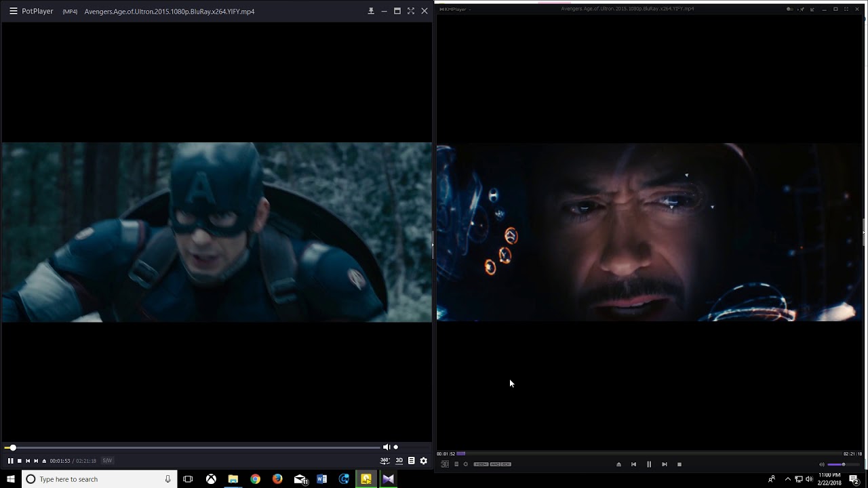This screenshot has width=868, height=488.
Task: Toggle the 3D button in KMPlayer
Action: tap(445, 464)
